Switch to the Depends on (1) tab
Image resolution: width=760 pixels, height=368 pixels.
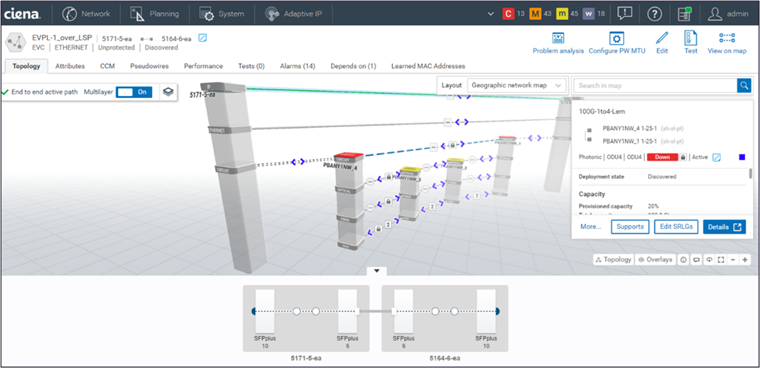(x=353, y=66)
